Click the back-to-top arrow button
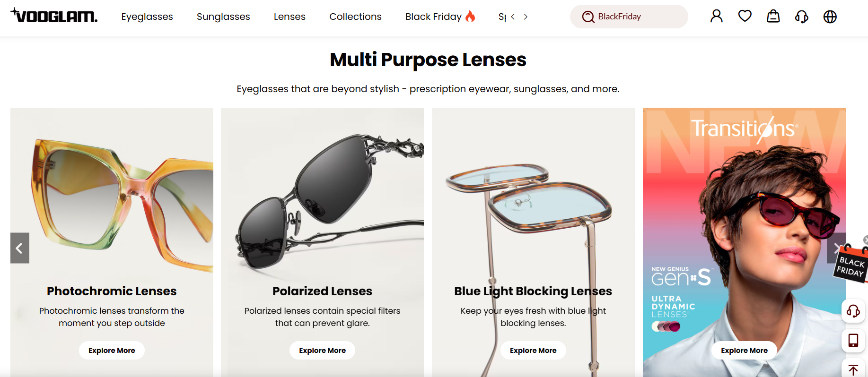The width and height of the screenshot is (868, 377). [x=853, y=369]
